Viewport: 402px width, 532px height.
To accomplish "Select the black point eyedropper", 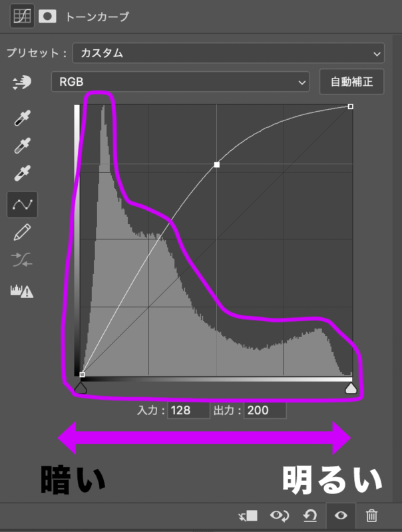I will tap(23, 118).
